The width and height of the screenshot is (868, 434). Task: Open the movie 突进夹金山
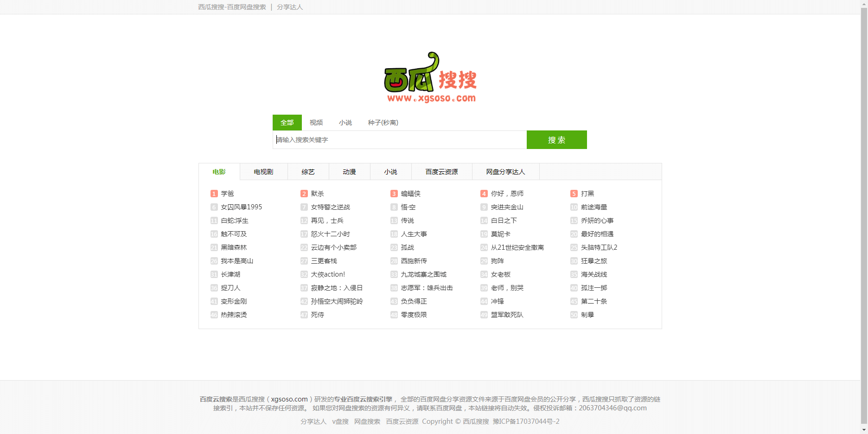click(507, 207)
